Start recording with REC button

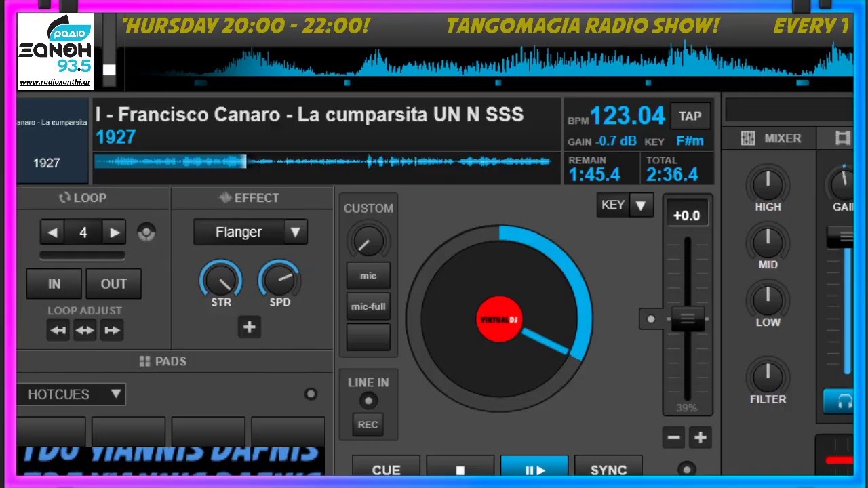click(368, 424)
